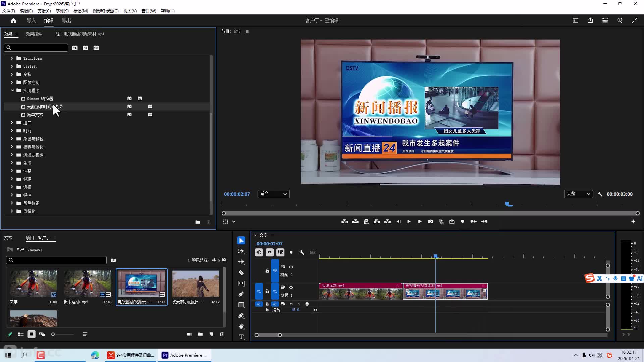
Task: Select the Ripple Edit tool
Action: point(241,262)
